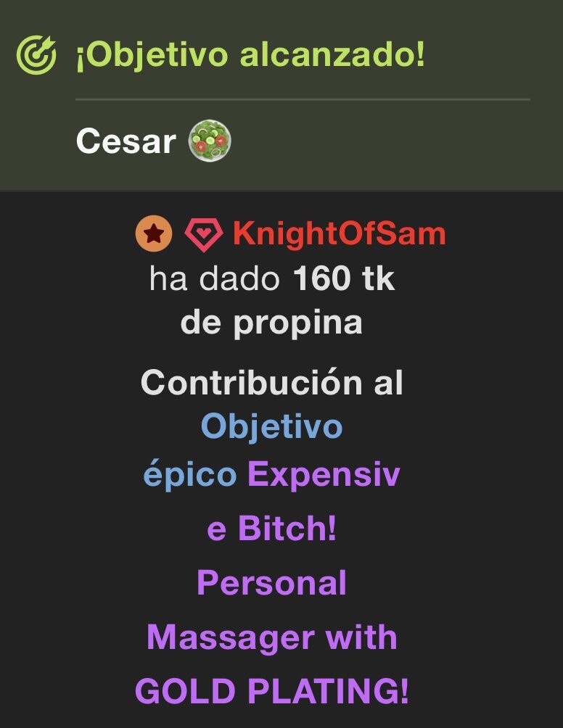563x728 pixels.
Task: Click the salad bowl emoji
Action: click(x=210, y=141)
